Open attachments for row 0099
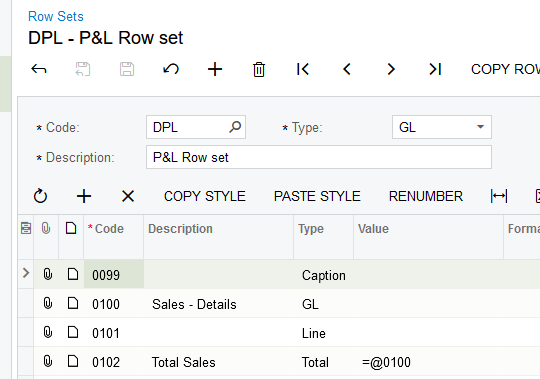Viewport: 540px width, 379px height. click(x=48, y=274)
